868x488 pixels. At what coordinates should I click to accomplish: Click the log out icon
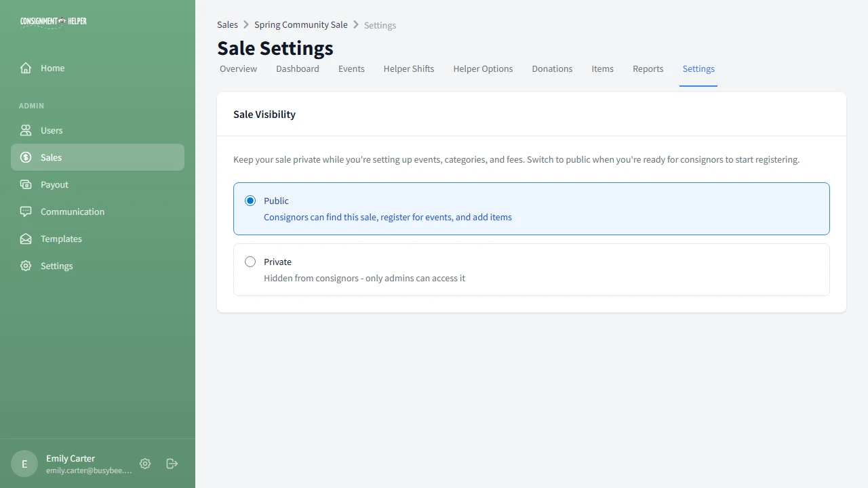point(171,464)
